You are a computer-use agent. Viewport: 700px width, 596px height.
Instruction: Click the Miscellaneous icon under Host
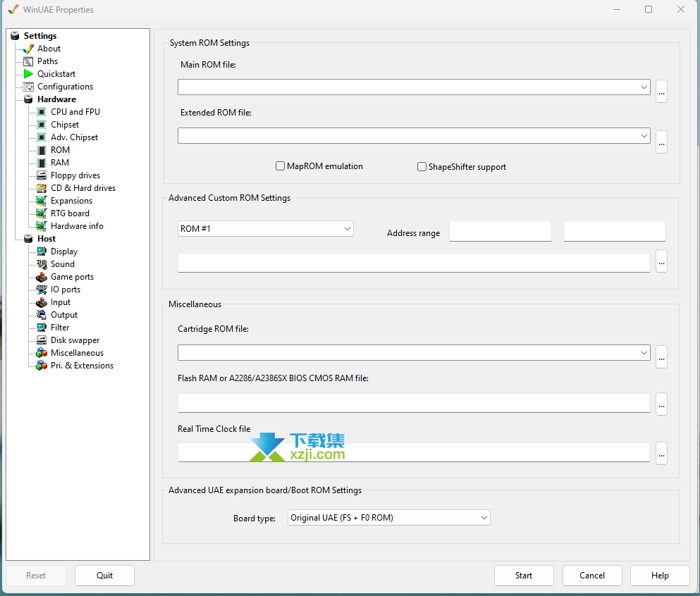42,353
